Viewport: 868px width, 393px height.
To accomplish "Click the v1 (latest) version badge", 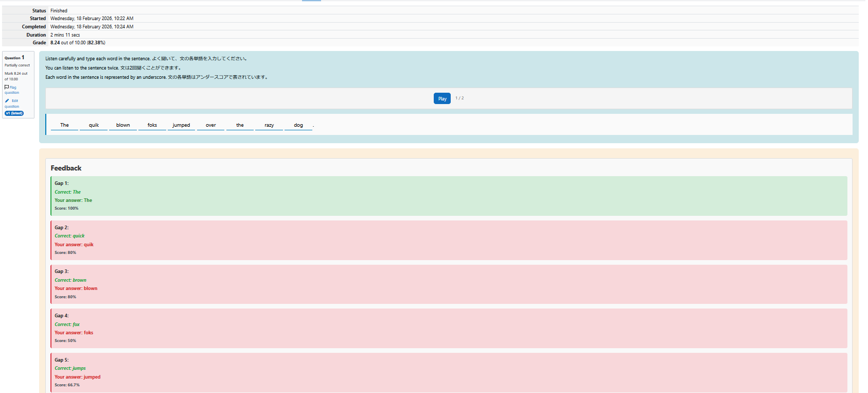I will pyautogui.click(x=14, y=113).
